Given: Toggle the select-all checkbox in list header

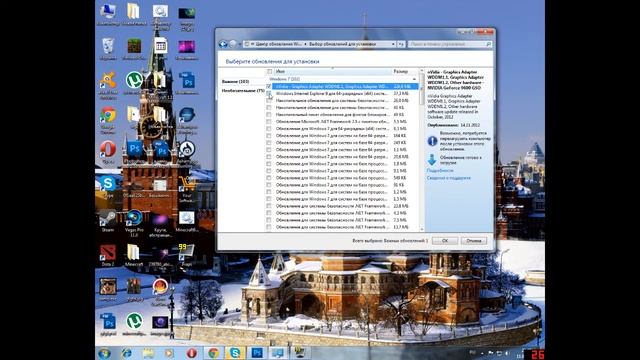Looking at the screenshot, I should click(x=269, y=72).
